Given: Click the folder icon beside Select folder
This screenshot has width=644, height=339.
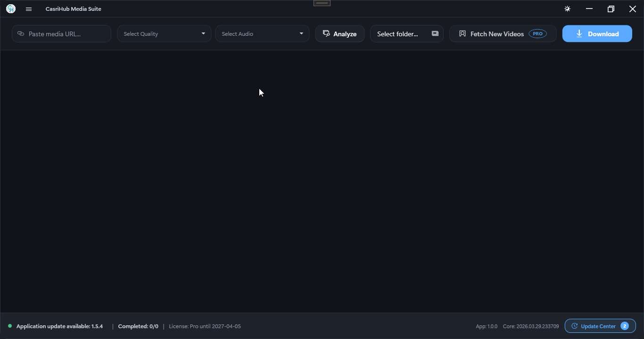Looking at the screenshot, I should click(x=435, y=34).
